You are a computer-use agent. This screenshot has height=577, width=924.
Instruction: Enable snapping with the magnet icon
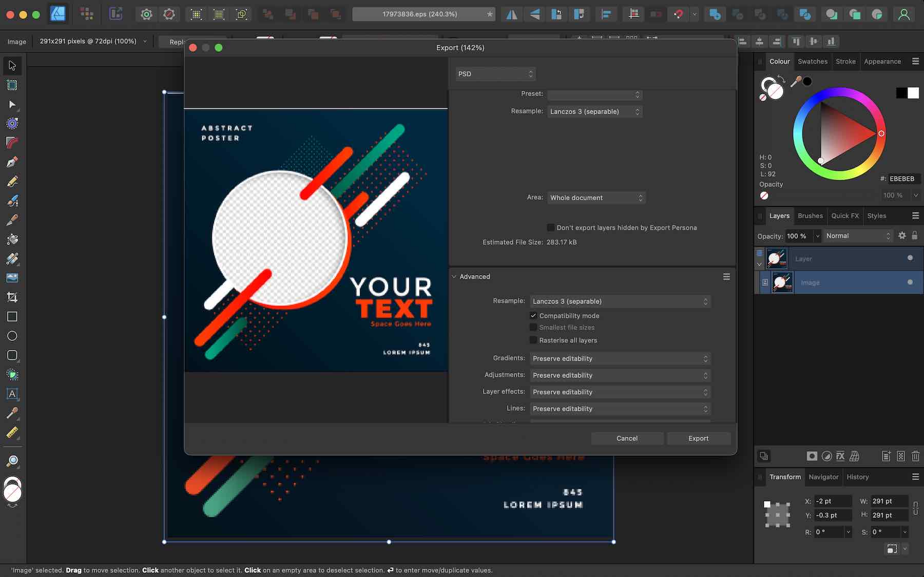(x=679, y=14)
